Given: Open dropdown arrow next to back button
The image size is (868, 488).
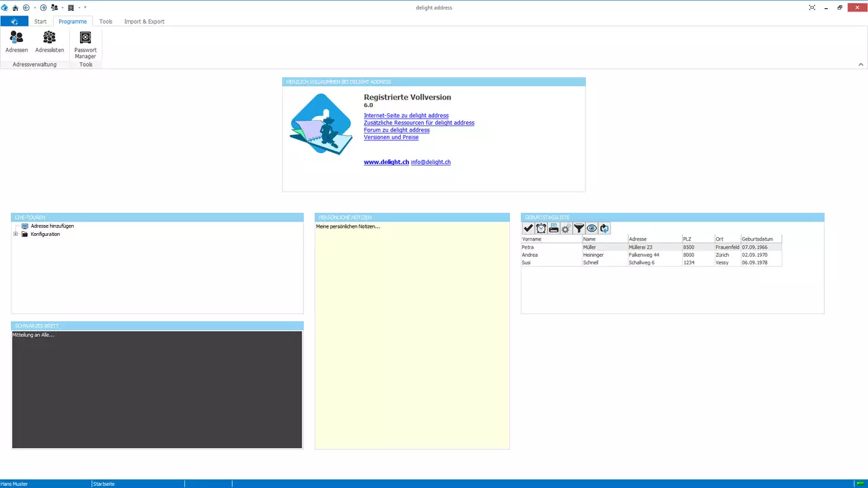Looking at the screenshot, I should (x=35, y=7).
